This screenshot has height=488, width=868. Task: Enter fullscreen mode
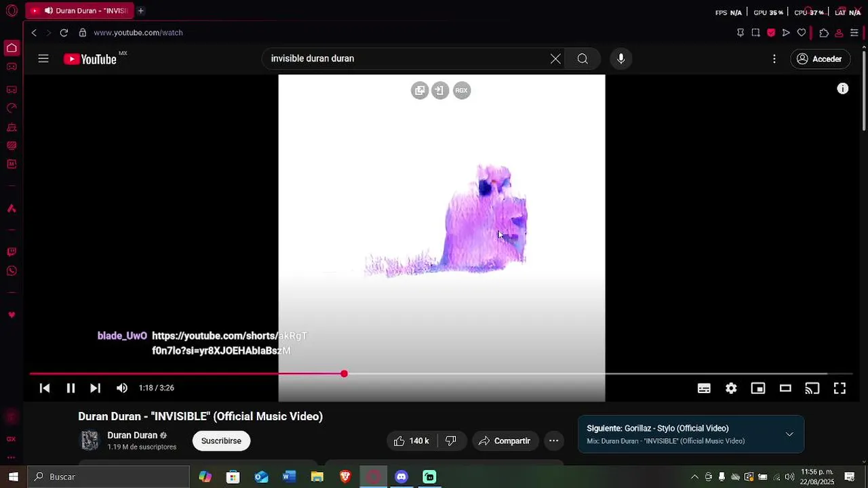coord(840,388)
